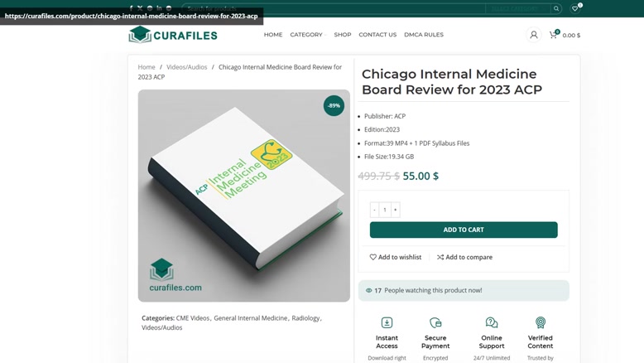This screenshot has height=363, width=644.
Task: Open the user account icon
Action: coord(534,35)
